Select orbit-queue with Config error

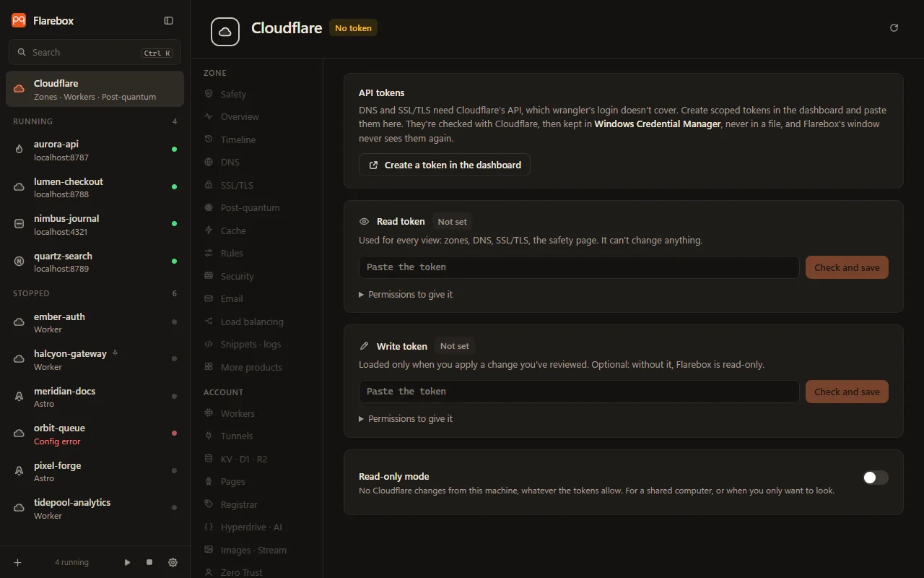pyautogui.click(x=95, y=434)
